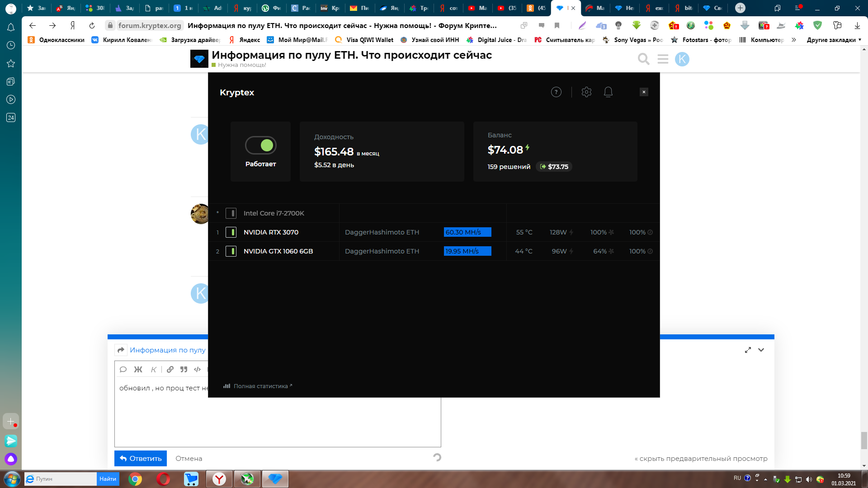Open Узнай свой ИНН bookmark

pos(430,40)
